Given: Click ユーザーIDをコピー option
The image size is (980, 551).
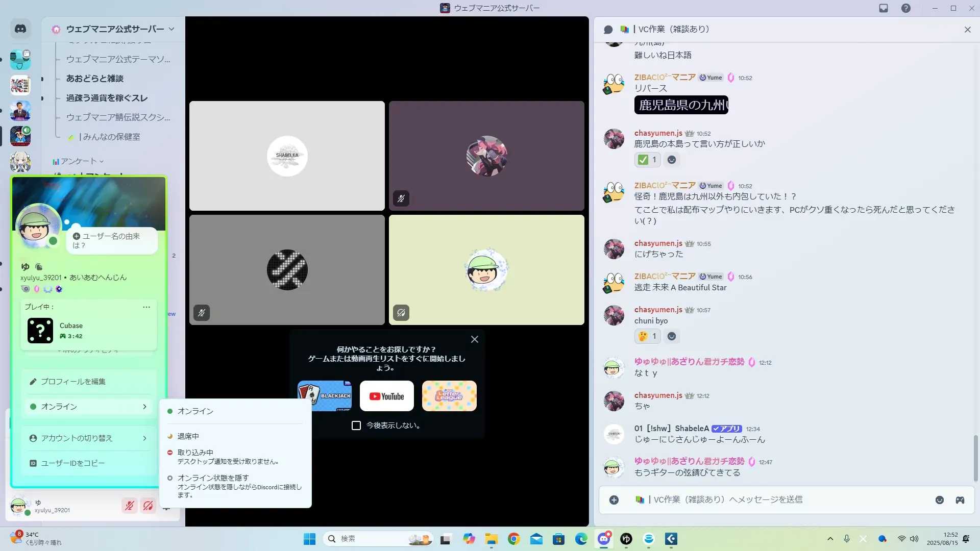Looking at the screenshot, I should tap(73, 463).
